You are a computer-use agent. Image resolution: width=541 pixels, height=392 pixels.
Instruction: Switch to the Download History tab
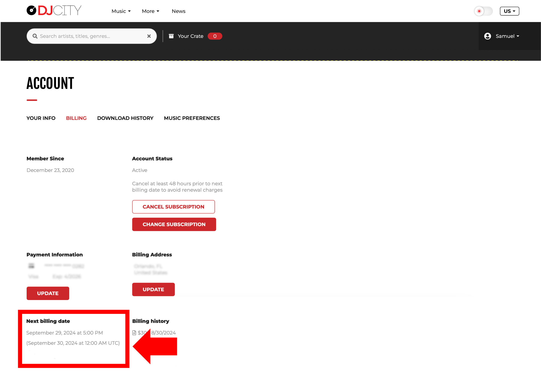pos(125,118)
